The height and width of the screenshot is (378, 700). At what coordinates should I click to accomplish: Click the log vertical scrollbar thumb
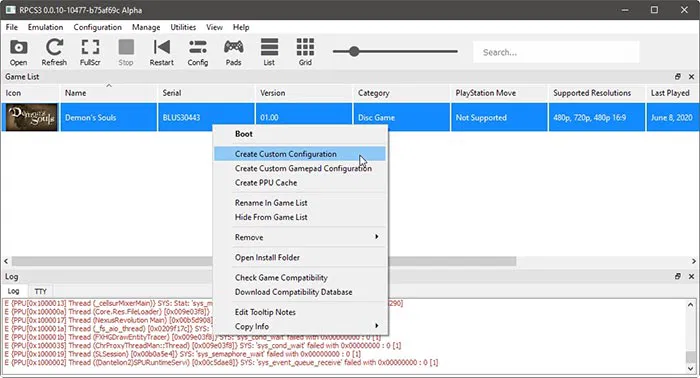coord(691,357)
